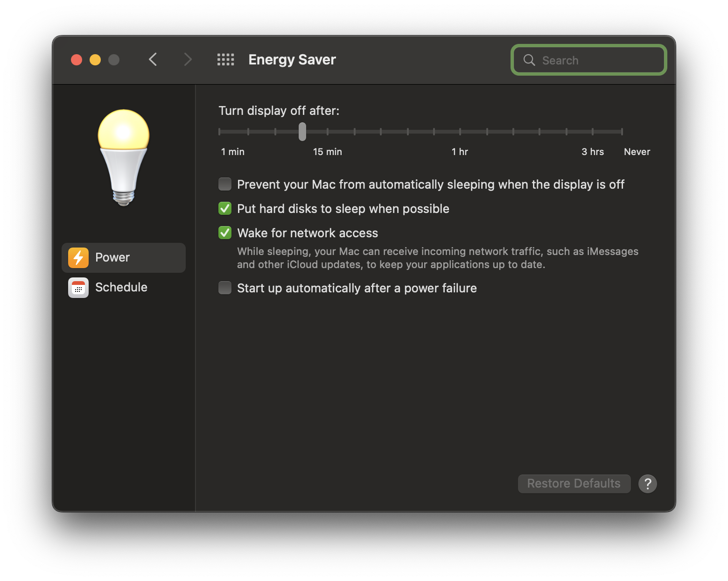Close the Energy Saver window

[77, 60]
